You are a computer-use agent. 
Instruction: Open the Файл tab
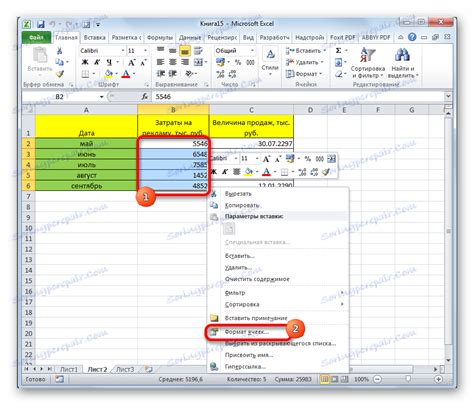(x=36, y=37)
